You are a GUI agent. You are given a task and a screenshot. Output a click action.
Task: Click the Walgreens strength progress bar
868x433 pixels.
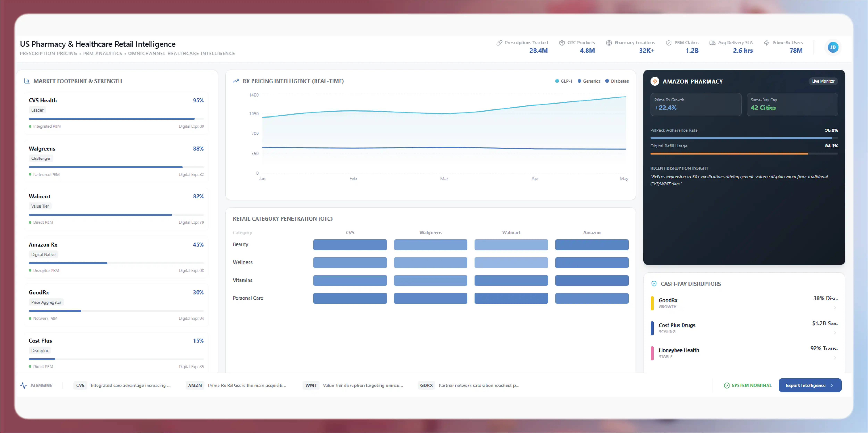[x=116, y=167]
